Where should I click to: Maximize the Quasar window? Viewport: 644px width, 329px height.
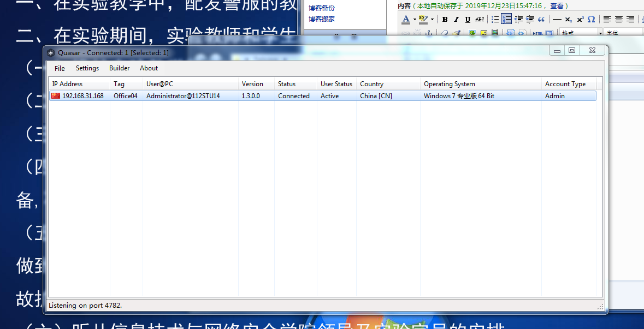coord(572,50)
